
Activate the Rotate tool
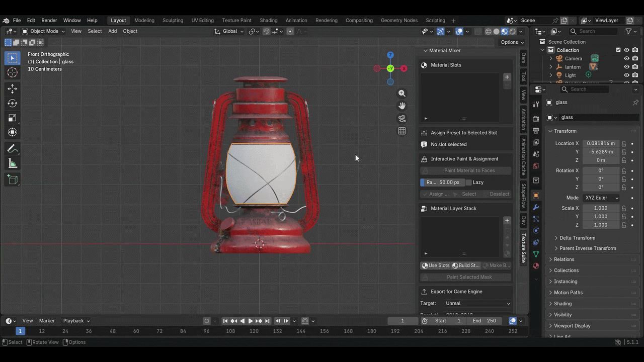pyautogui.click(x=13, y=103)
